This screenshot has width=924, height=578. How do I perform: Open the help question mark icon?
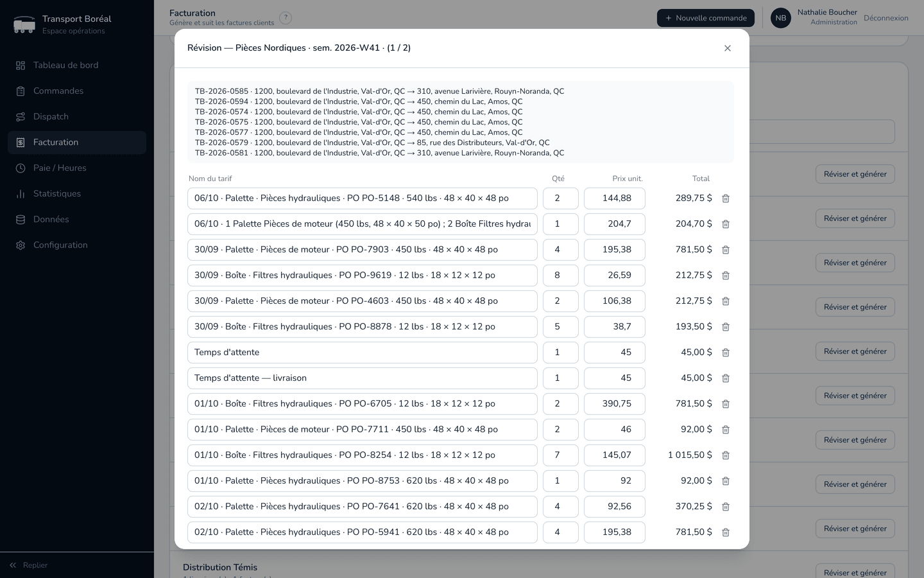[286, 18]
